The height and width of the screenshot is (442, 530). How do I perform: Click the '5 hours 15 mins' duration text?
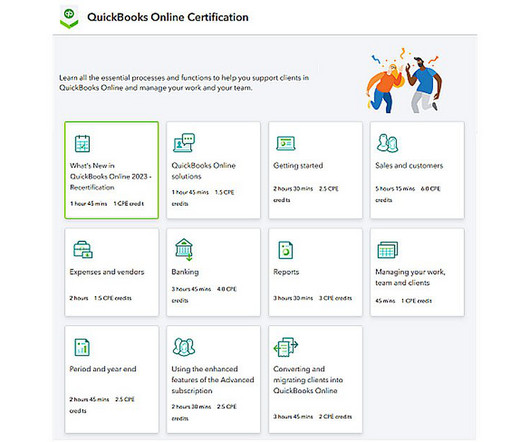tap(395, 189)
